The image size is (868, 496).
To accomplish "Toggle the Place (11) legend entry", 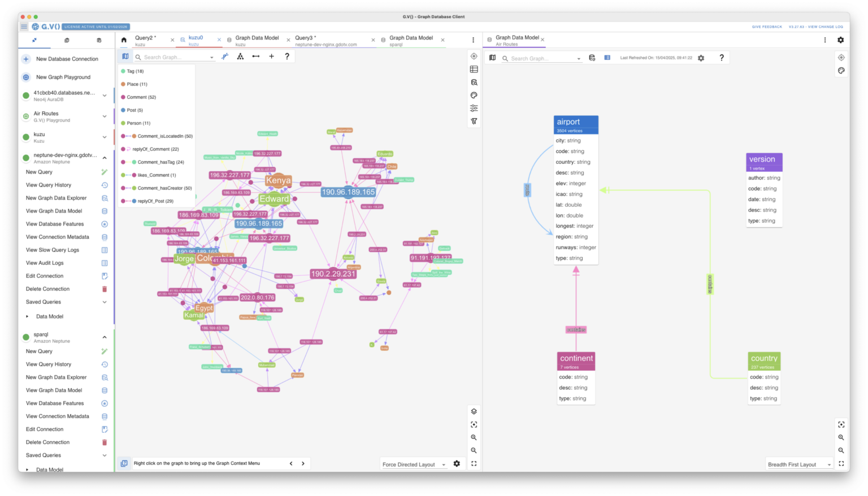I will [134, 85].
